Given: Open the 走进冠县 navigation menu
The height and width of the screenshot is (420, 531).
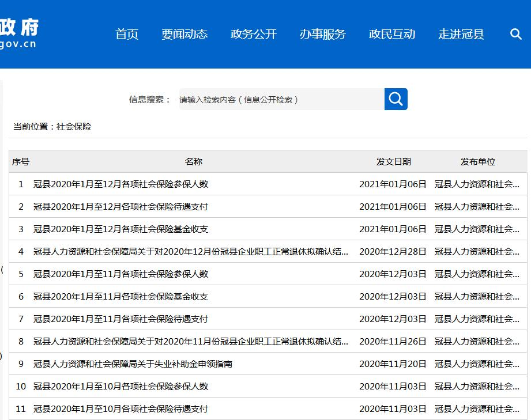Looking at the screenshot, I should pyautogui.click(x=461, y=34).
